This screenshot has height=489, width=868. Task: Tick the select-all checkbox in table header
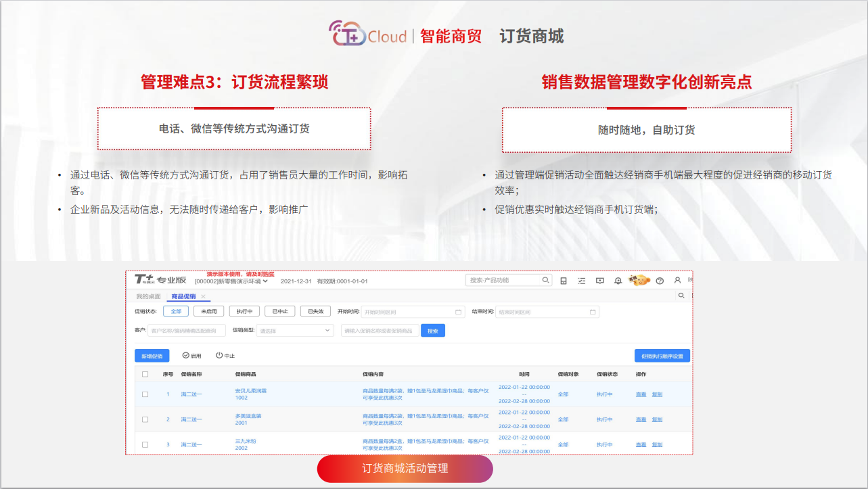coord(145,374)
